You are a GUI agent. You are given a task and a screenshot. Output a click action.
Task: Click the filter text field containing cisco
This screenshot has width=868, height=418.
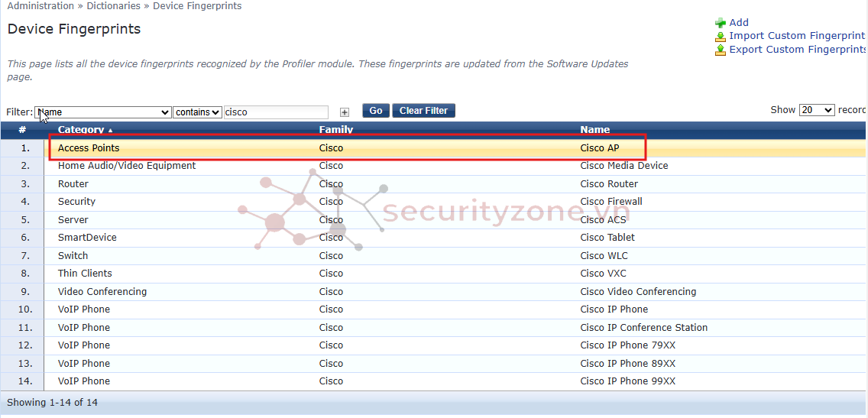pyautogui.click(x=276, y=112)
